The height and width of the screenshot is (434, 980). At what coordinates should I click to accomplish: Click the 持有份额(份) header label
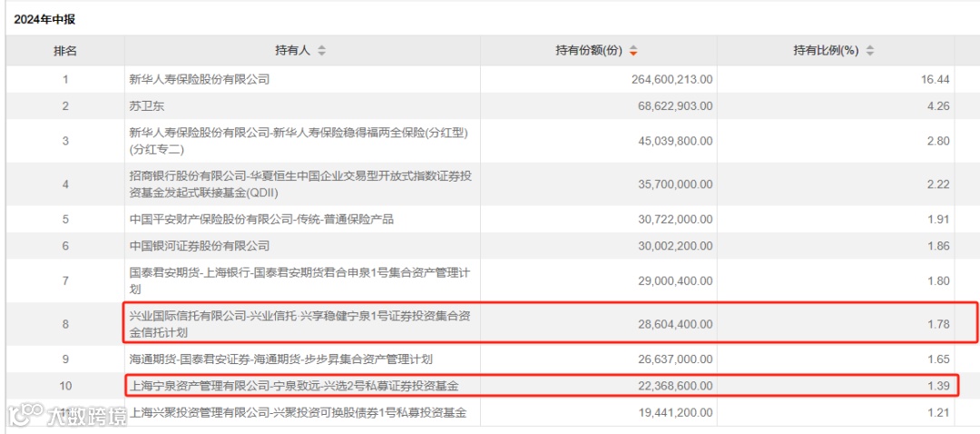pyautogui.click(x=589, y=51)
